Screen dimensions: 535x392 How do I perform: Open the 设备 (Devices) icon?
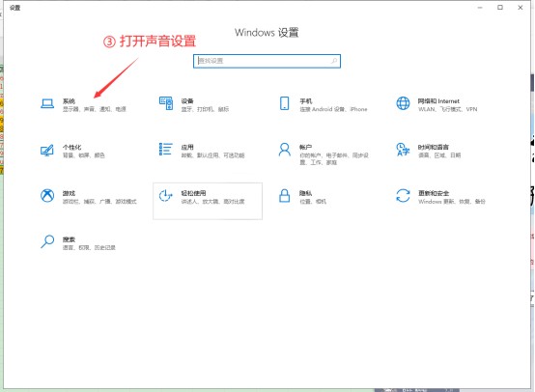[x=166, y=103]
